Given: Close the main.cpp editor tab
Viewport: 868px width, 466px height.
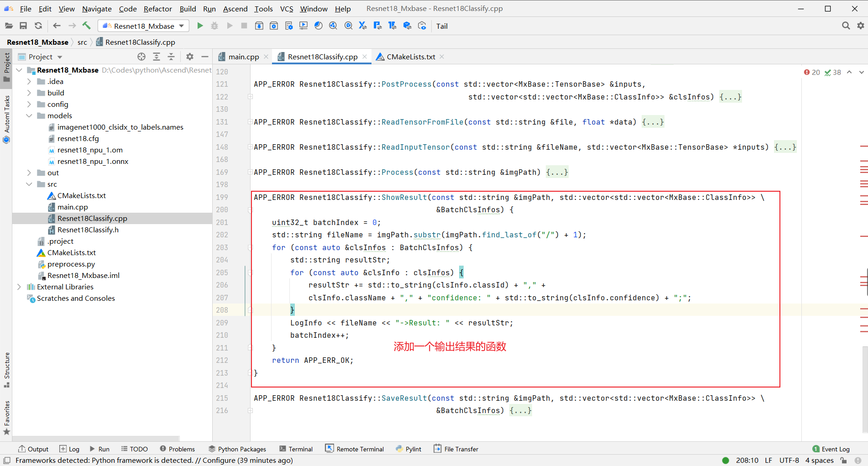Looking at the screenshot, I should point(266,57).
